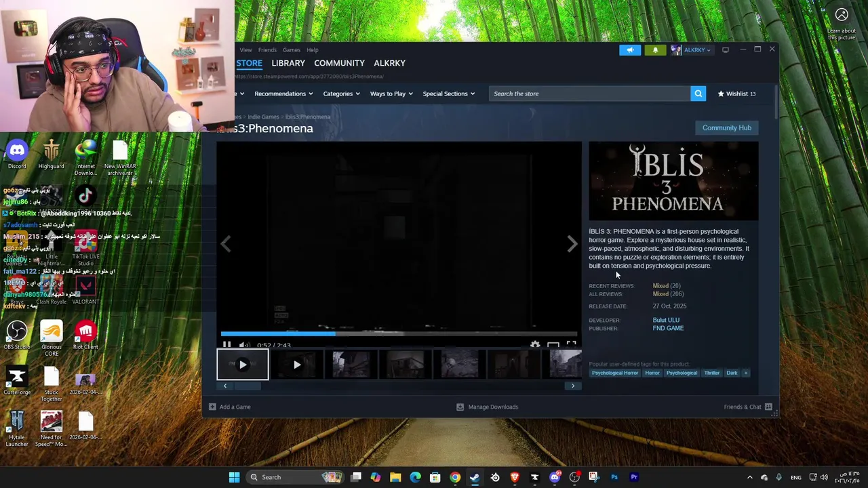The image size is (868, 488).
Task: Click the Dark tag
Action: click(x=732, y=373)
